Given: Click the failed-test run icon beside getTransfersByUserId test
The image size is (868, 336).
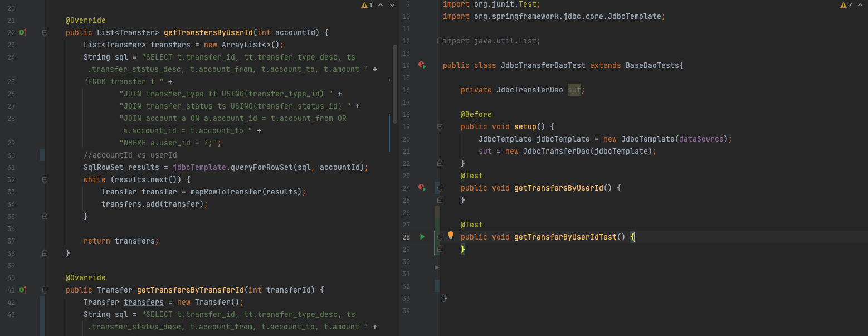Looking at the screenshot, I should click(422, 188).
